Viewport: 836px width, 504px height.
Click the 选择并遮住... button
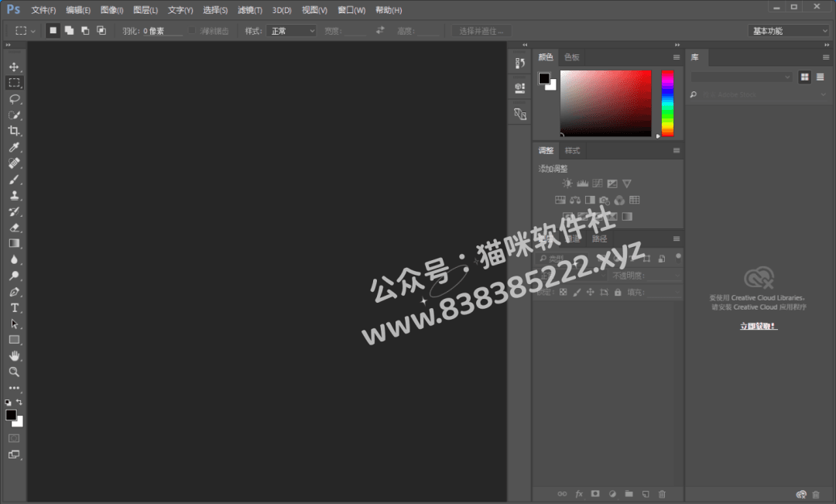click(481, 31)
